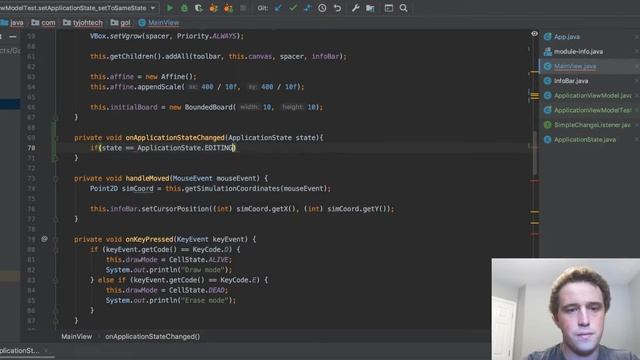The image size is (640, 360).
Task: Close the bottom ApplicationSt... tab
Action: click(x=46, y=351)
